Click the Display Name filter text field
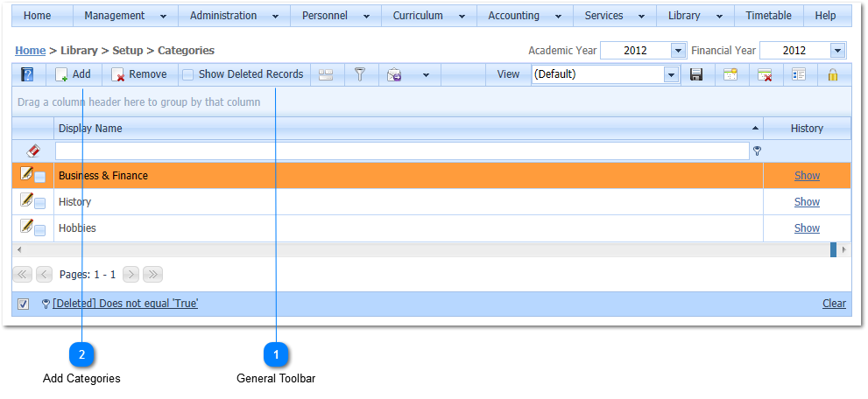 coord(402,150)
